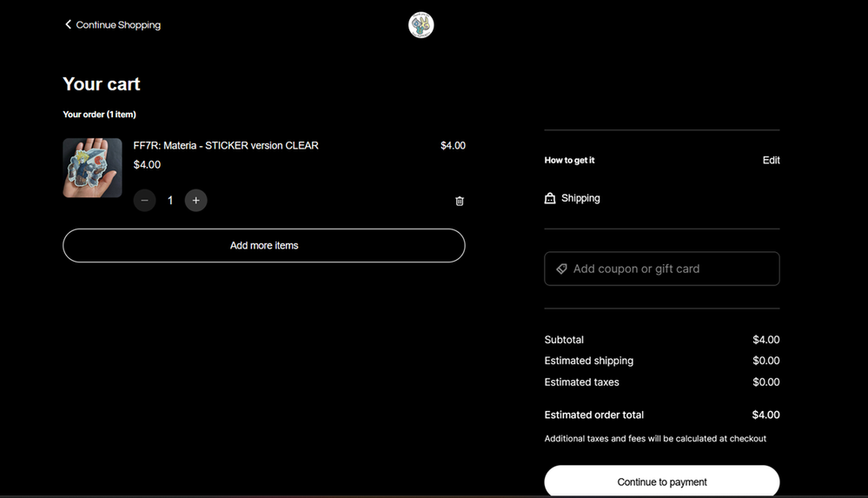
Task: Click the Estimated order total label
Action: (593, 415)
